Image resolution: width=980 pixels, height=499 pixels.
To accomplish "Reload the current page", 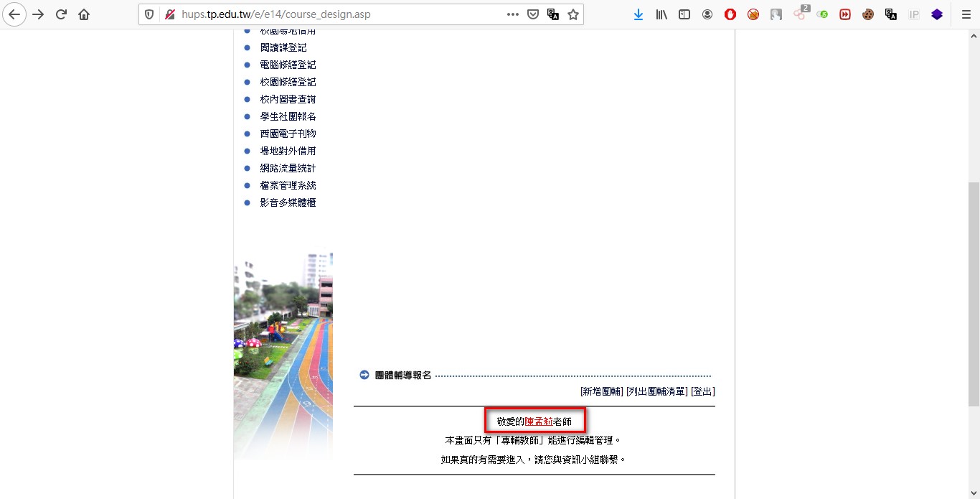I will coord(61,14).
